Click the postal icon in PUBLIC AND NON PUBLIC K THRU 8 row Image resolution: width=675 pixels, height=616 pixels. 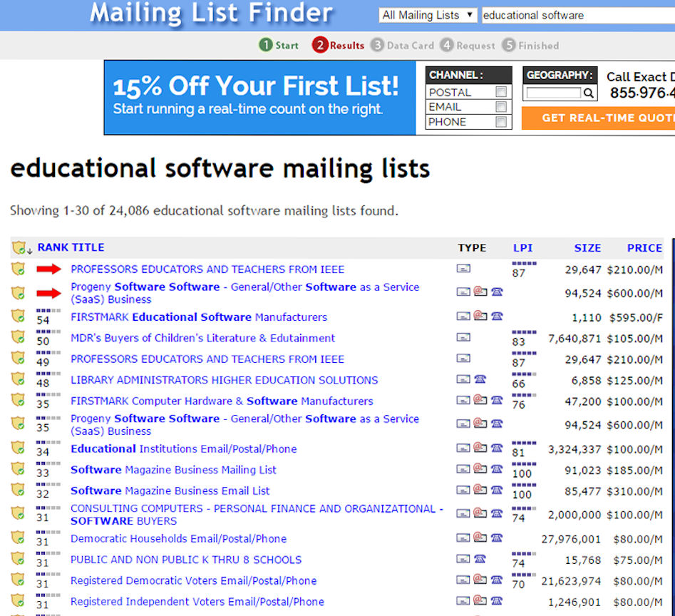tap(463, 559)
